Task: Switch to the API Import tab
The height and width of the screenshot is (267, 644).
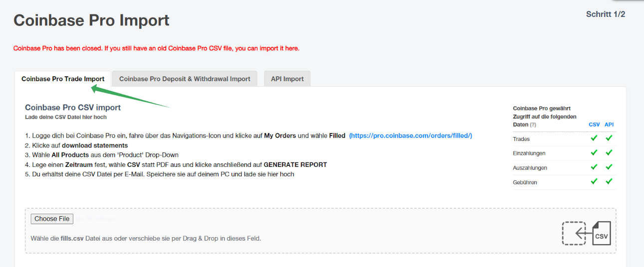Action: (x=287, y=79)
